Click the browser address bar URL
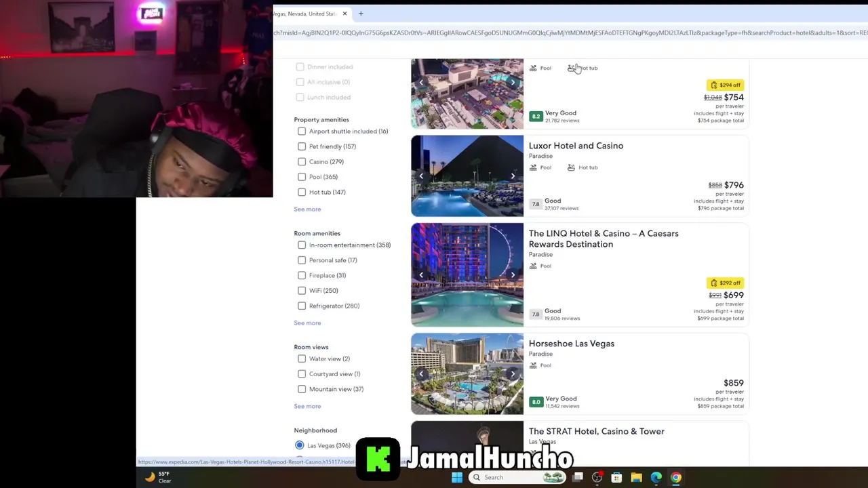Screen dimensions: 868x488 [x=570, y=33]
